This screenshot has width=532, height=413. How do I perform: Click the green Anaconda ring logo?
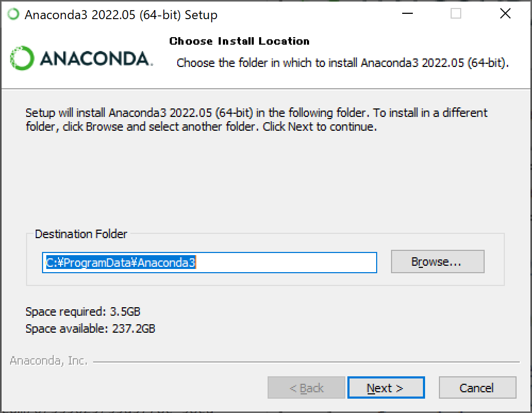coord(22,58)
